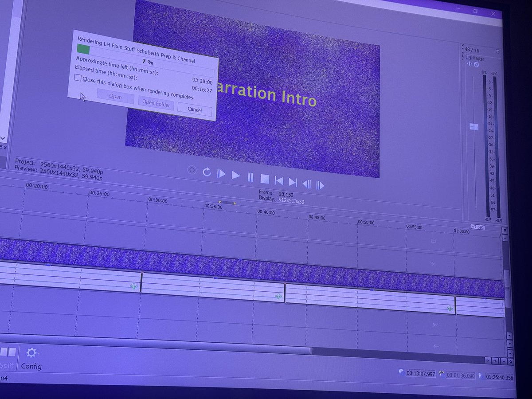Click Open Folder in render dialog
Viewport: 532px width, 399px height.
click(x=156, y=103)
